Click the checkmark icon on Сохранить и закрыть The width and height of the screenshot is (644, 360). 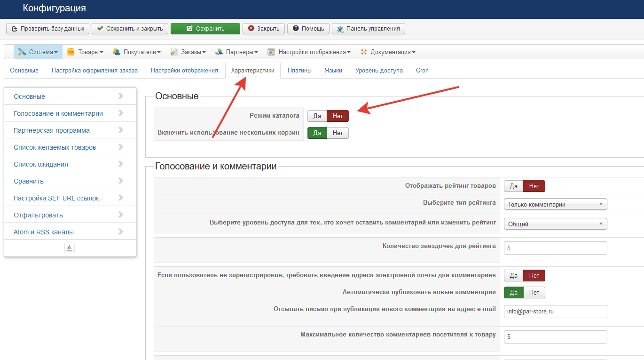coord(100,29)
